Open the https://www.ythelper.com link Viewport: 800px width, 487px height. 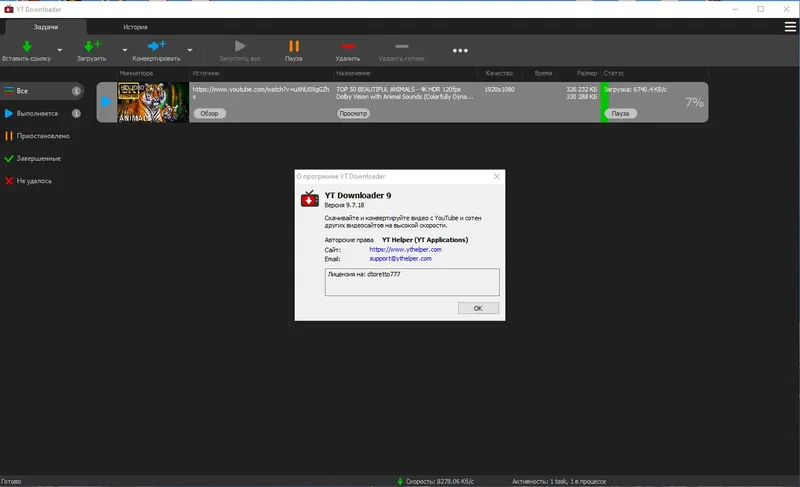[x=406, y=249]
